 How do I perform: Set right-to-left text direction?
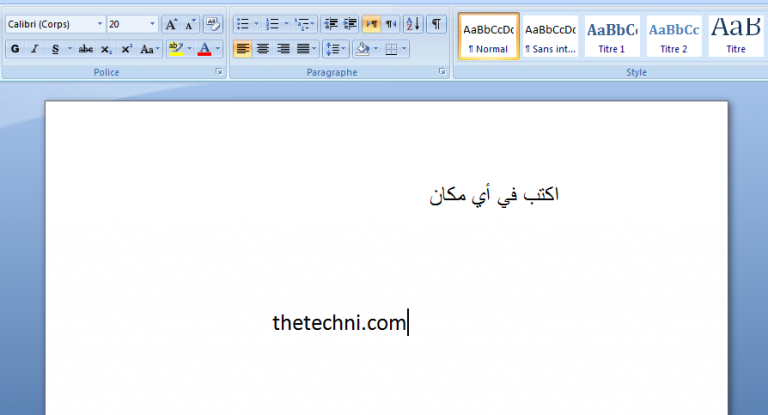(391, 24)
